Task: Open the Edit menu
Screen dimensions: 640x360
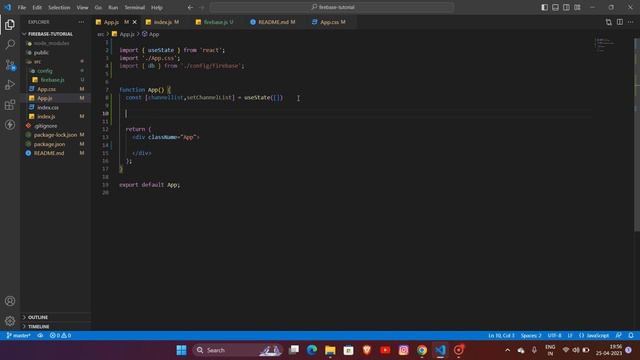Action: [x=37, y=7]
